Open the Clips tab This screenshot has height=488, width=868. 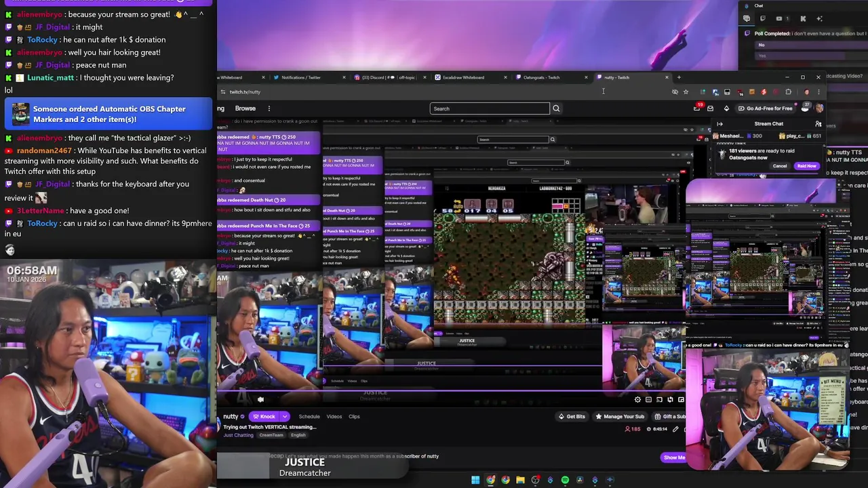(x=354, y=416)
